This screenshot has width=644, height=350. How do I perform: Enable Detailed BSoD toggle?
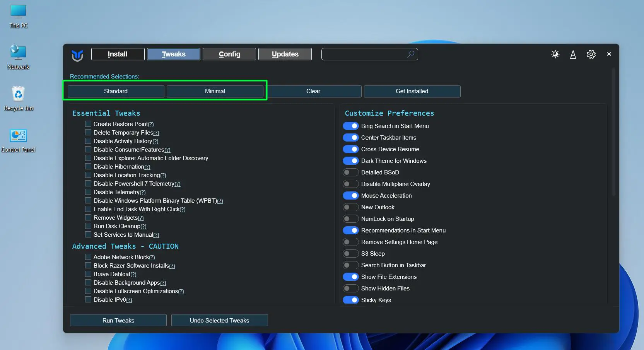351,172
